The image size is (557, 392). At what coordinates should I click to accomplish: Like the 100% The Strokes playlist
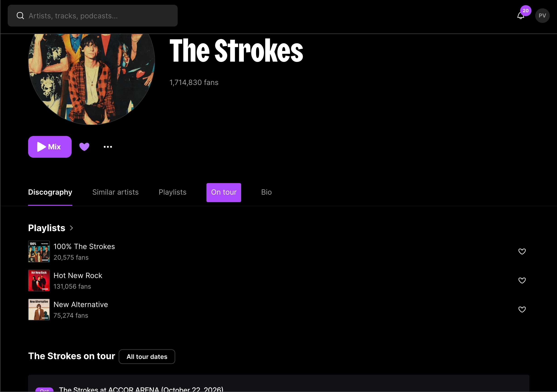(x=522, y=252)
